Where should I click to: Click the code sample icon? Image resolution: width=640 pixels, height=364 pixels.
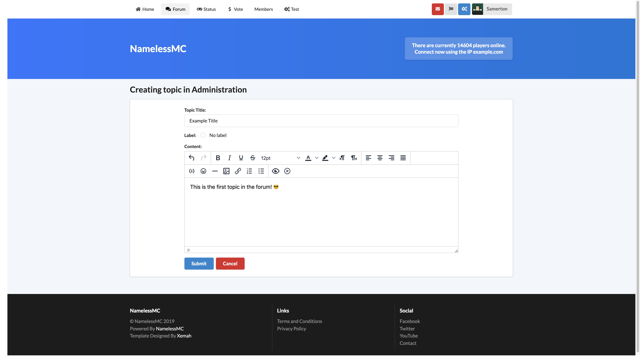[192, 171]
